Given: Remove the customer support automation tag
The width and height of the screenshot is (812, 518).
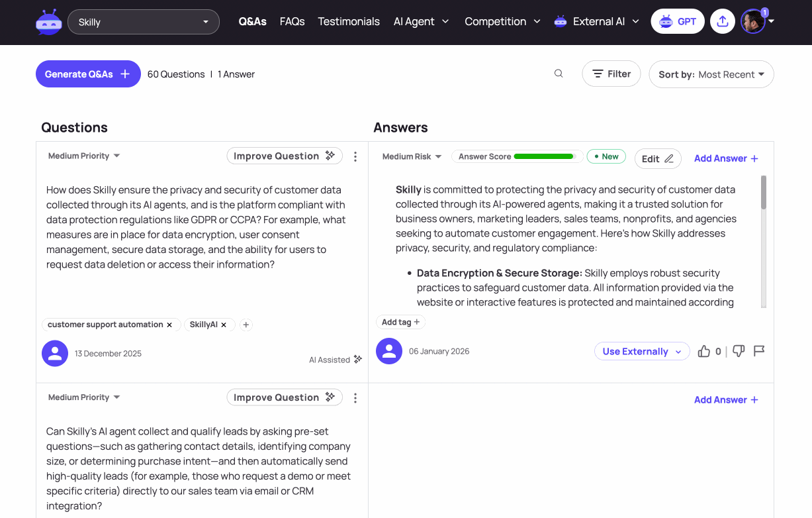Looking at the screenshot, I should click(169, 325).
